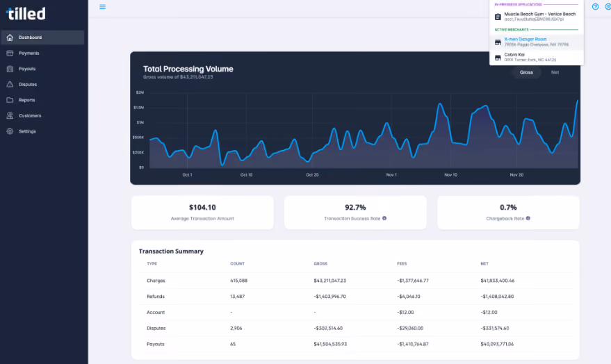Click the charges gross $43,211,047.23 cell
Screen dimensions: 611x364
tap(329, 281)
